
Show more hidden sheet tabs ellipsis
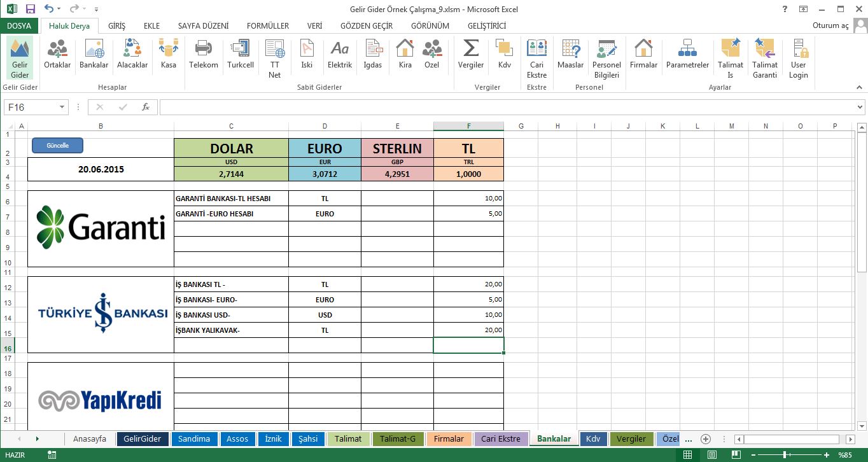pyautogui.click(x=688, y=439)
